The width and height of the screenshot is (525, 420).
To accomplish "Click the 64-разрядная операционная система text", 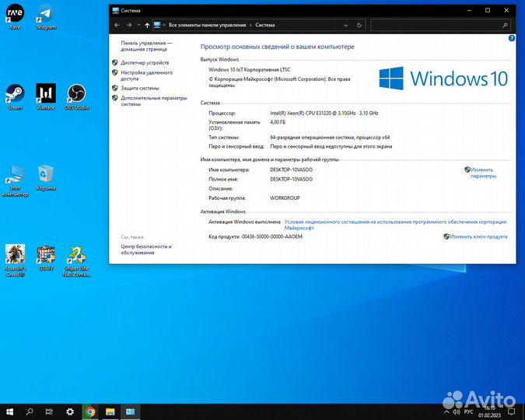I will coord(330,138).
